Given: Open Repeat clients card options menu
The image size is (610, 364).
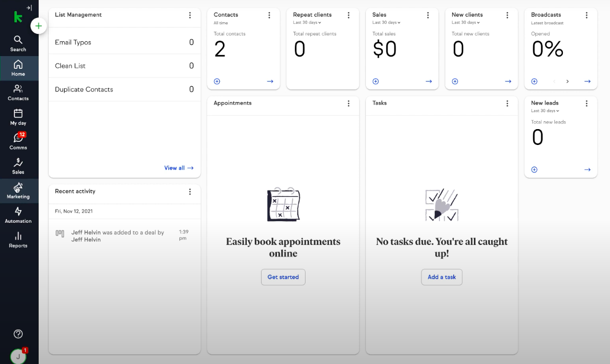Looking at the screenshot, I should [348, 15].
